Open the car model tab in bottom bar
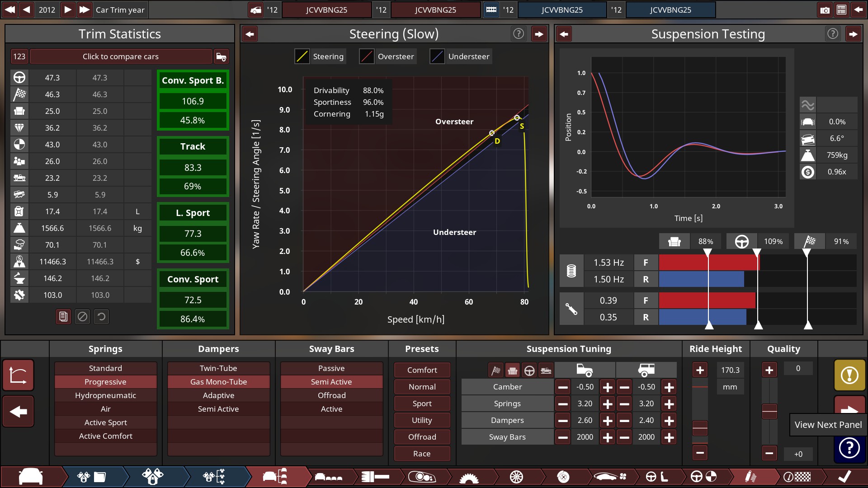Viewport: 868px width, 488px height. [31, 477]
